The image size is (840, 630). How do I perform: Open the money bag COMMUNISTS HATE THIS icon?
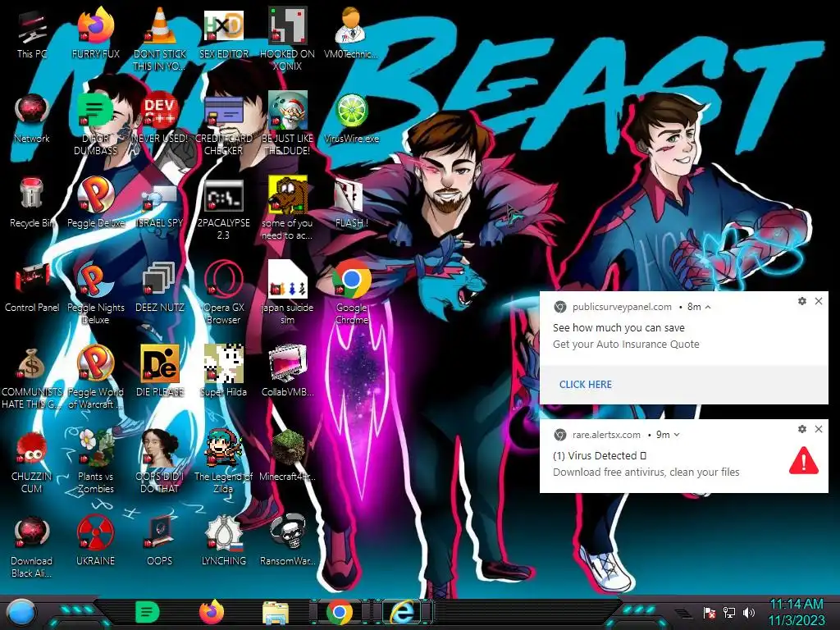click(x=32, y=377)
